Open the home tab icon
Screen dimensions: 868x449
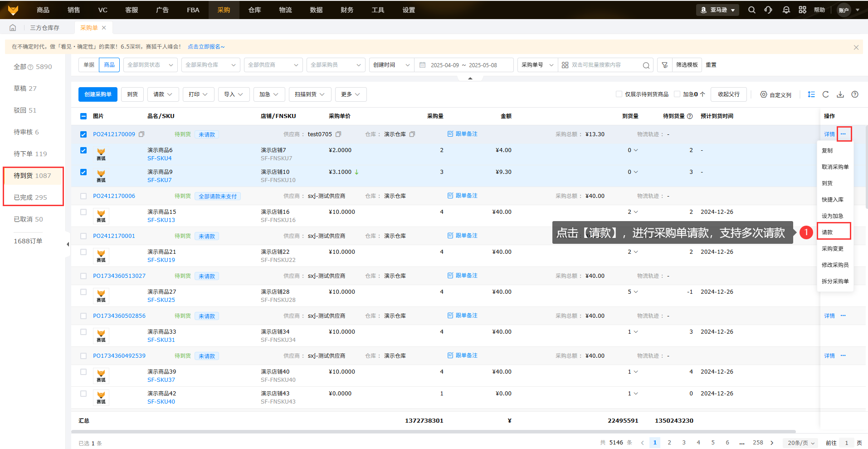click(x=13, y=28)
